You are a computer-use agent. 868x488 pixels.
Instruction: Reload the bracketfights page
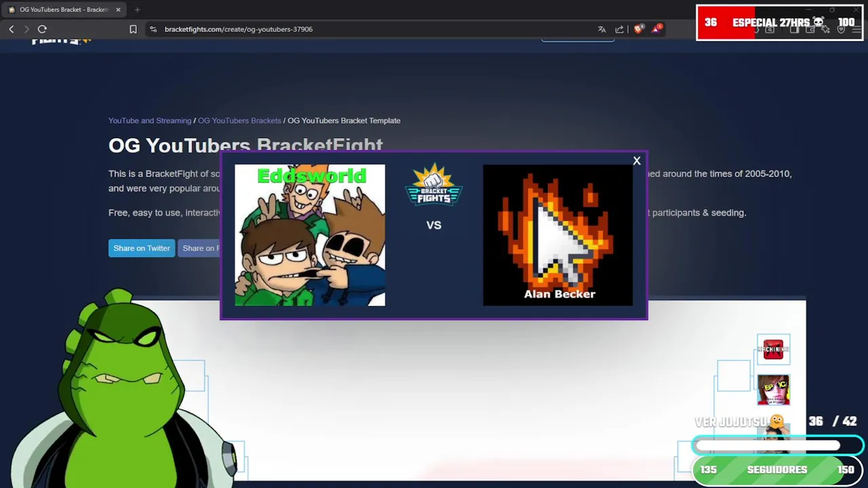click(x=42, y=29)
